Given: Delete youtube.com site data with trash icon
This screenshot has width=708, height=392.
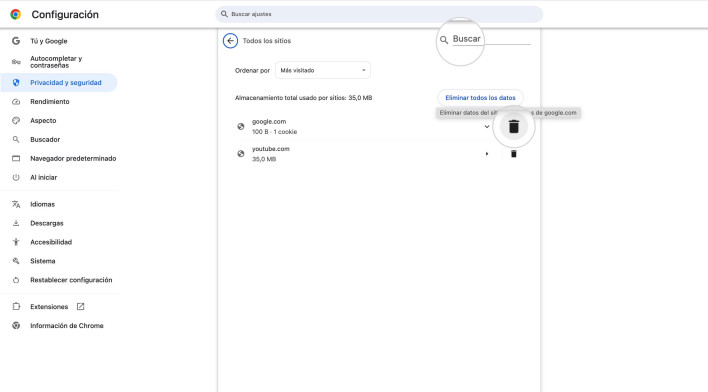Looking at the screenshot, I should click(513, 154).
